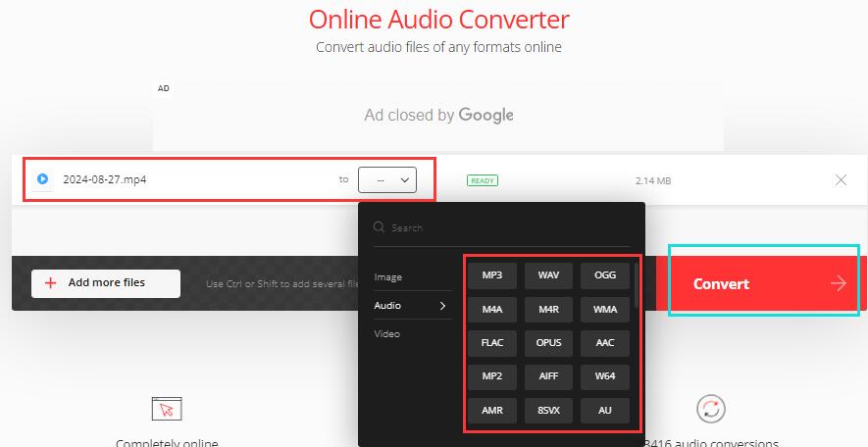Screen dimensions: 868x447
Task: Choose AU format
Action: tap(605, 411)
